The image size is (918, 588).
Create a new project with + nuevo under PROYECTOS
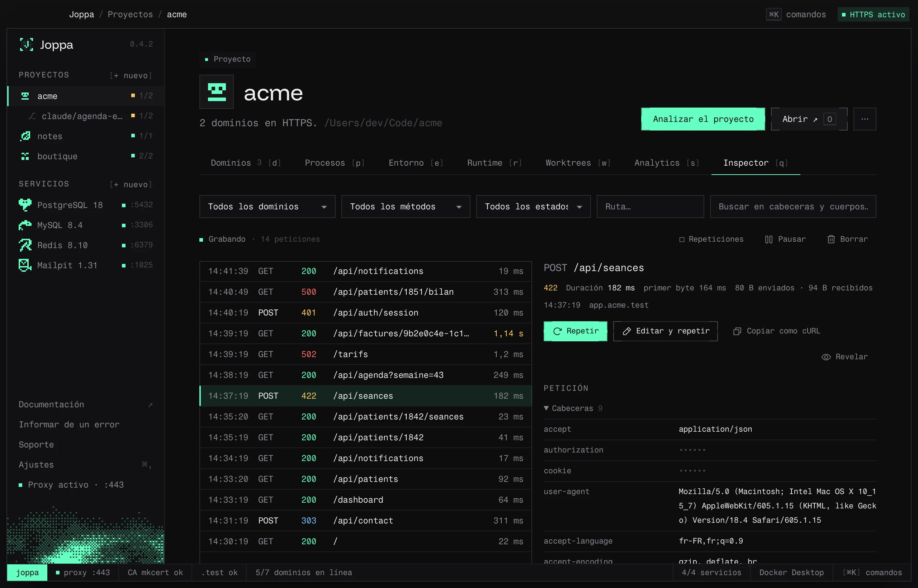coord(131,76)
